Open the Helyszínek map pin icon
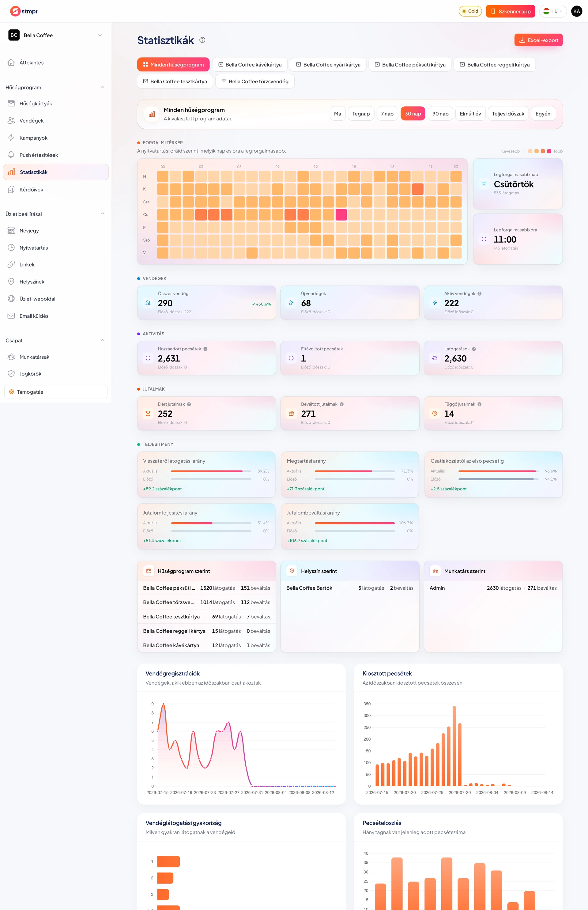588x910 pixels. [11, 282]
